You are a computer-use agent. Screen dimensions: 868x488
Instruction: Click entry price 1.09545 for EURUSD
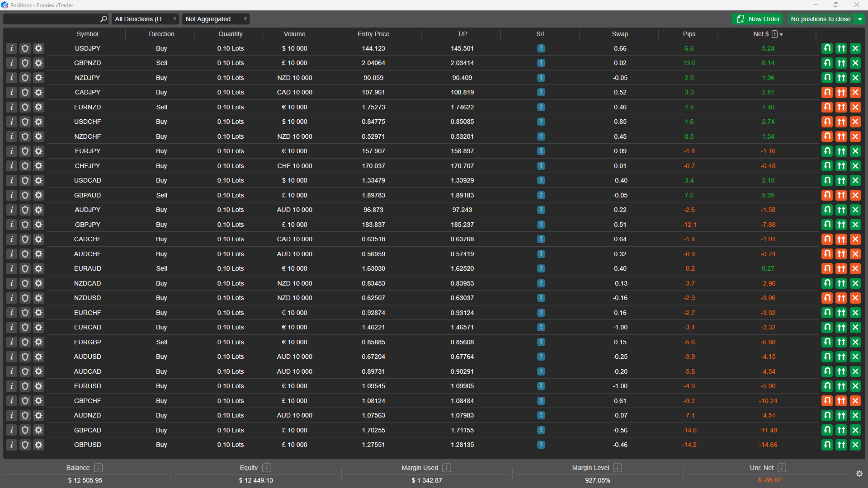click(x=373, y=386)
